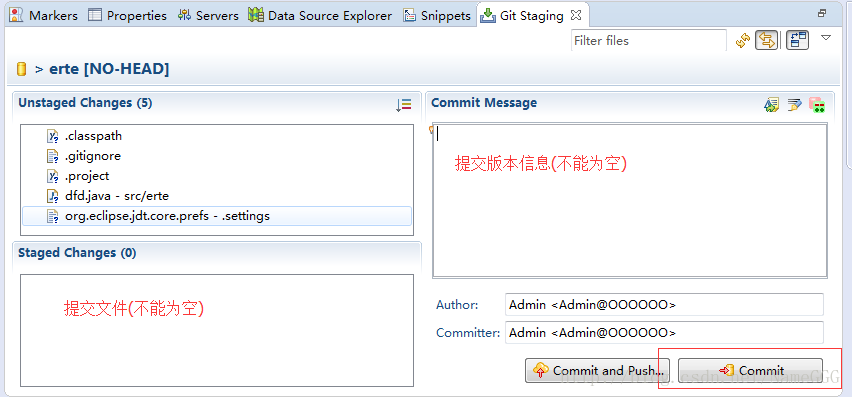
Task: Open the Git Staging view menu arrow
Action: (x=826, y=37)
